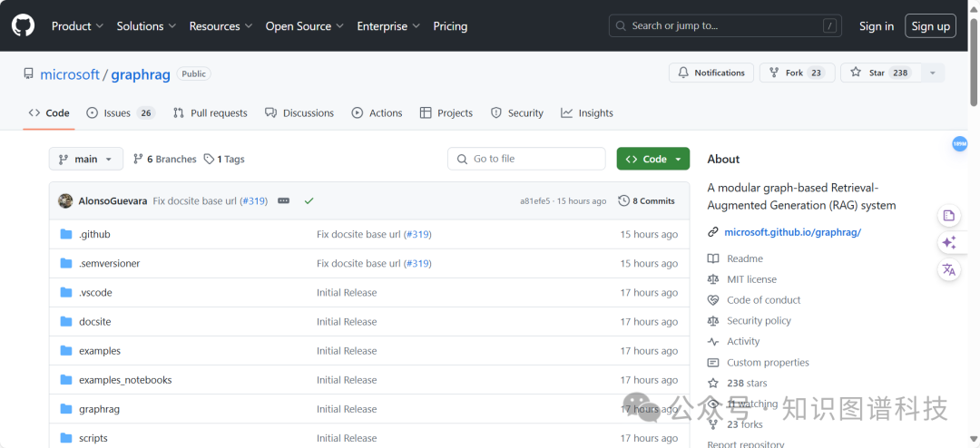Click the blue round badge near scrollbar
This screenshot has width=980, height=448.
[x=959, y=144]
